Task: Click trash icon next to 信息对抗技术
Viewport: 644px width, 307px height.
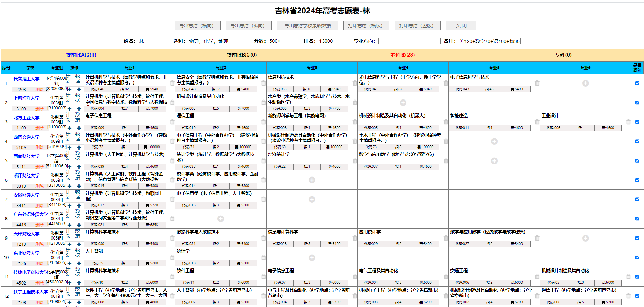Action: (355, 83)
